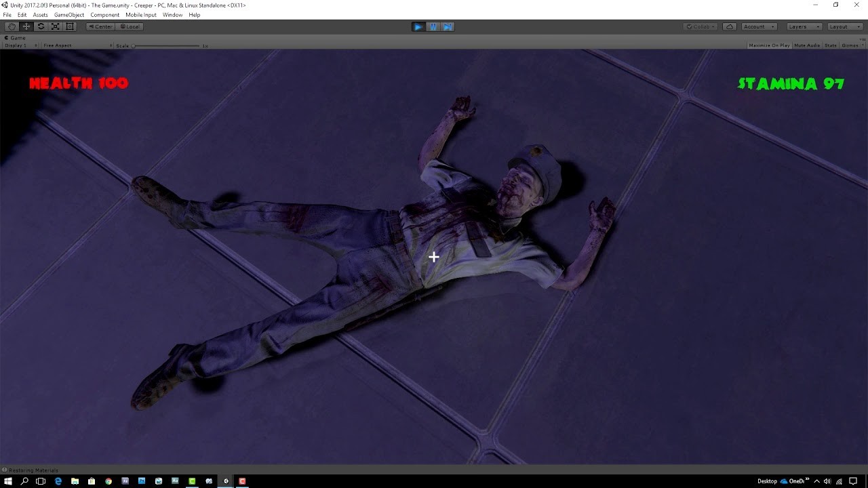Viewport: 868px width, 488px height.
Task: Select the Game view tab
Action: pyautogui.click(x=16, y=38)
